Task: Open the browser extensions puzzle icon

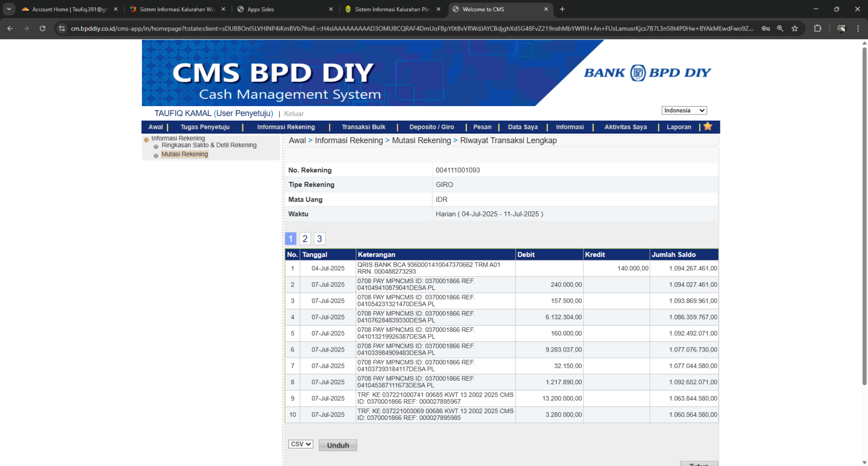Action: (x=818, y=28)
